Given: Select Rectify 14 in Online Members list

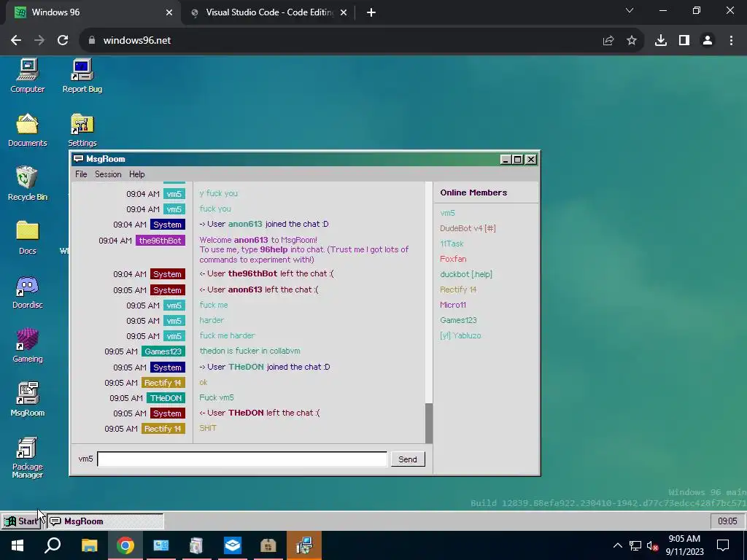Looking at the screenshot, I should pyautogui.click(x=458, y=289).
